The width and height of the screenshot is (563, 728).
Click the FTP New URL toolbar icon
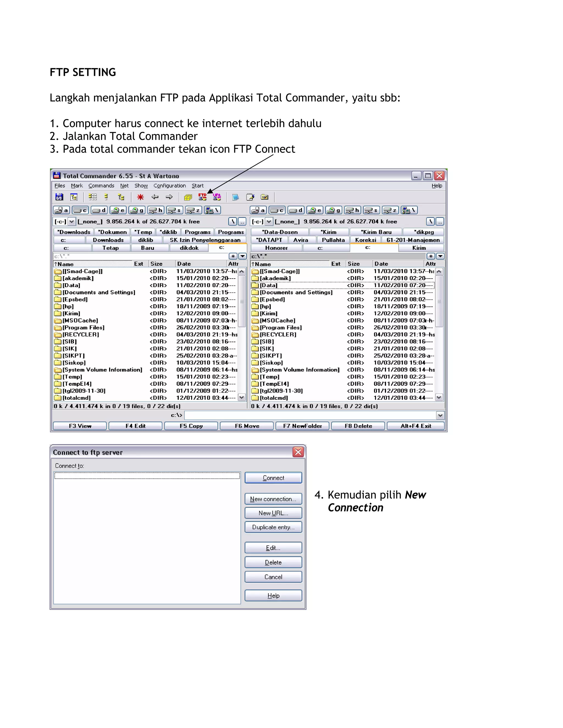click(217, 197)
